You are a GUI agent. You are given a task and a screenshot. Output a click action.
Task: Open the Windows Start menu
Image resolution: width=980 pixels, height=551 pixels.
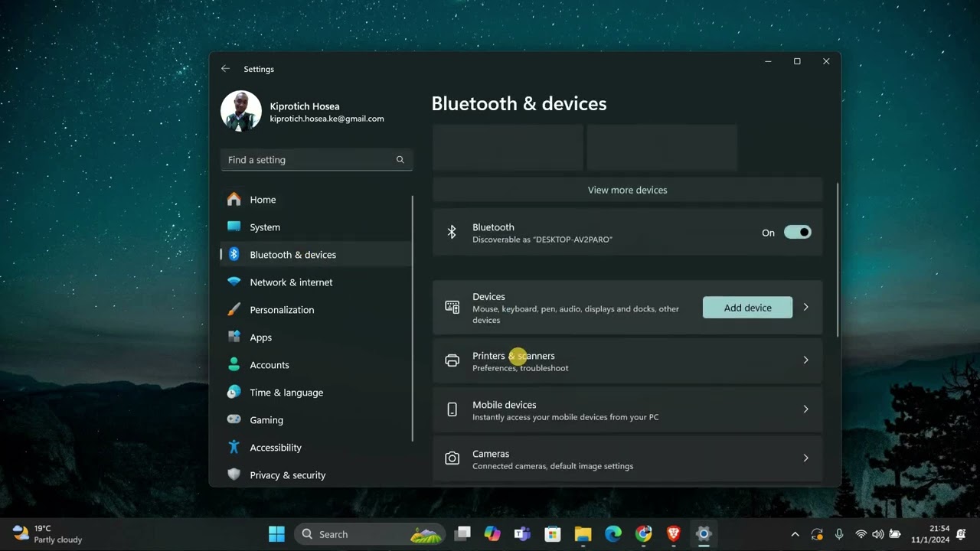pyautogui.click(x=277, y=534)
